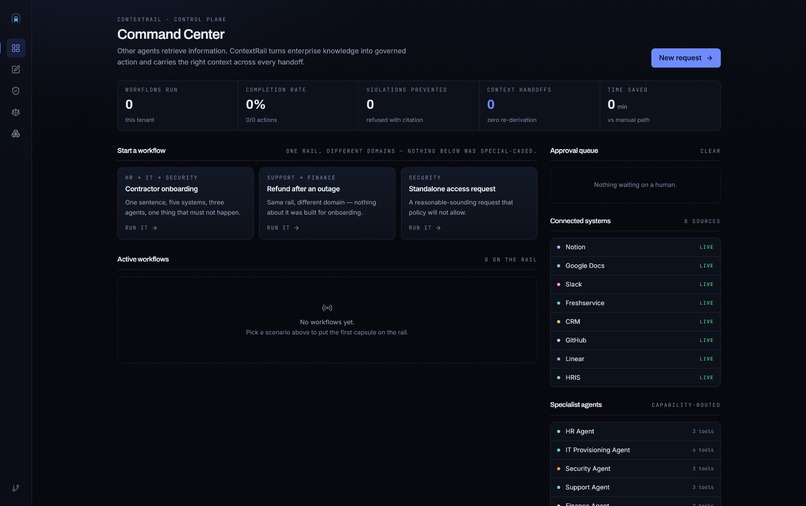The width and height of the screenshot is (806, 506).
Task: Click the git branch icon at sidebar bottom
Action: click(16, 488)
